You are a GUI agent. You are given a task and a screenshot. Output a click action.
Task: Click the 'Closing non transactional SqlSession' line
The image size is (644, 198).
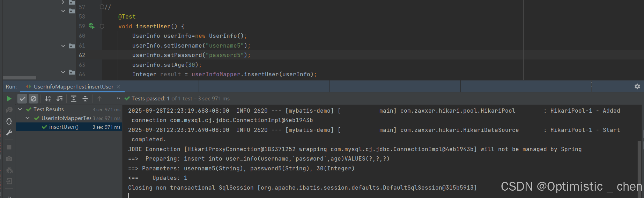302,188
